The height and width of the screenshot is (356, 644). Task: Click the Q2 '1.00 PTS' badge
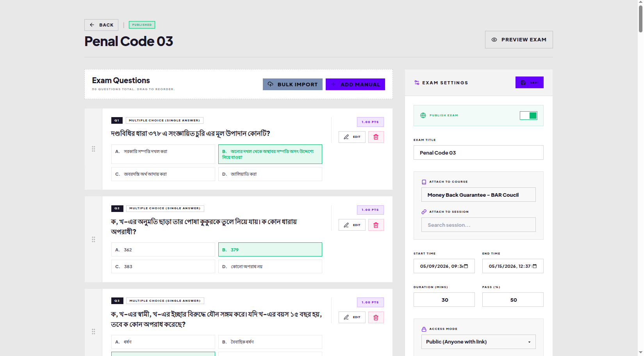pyautogui.click(x=370, y=210)
